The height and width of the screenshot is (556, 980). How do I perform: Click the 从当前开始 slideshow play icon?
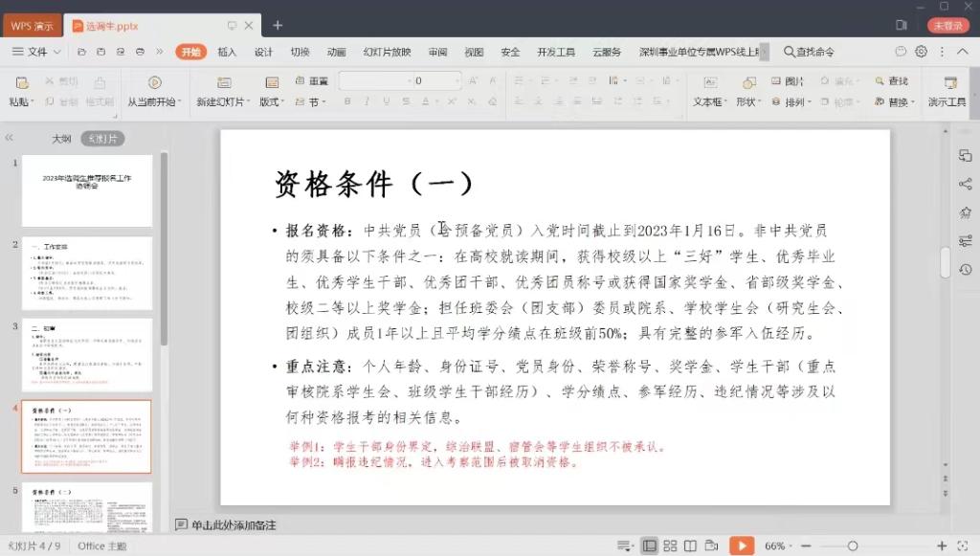point(153,83)
